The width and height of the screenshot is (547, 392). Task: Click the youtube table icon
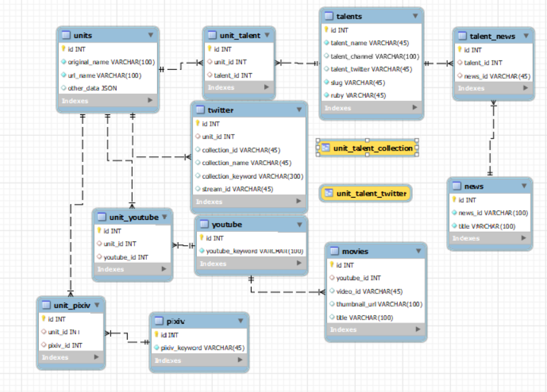pyautogui.click(x=204, y=224)
